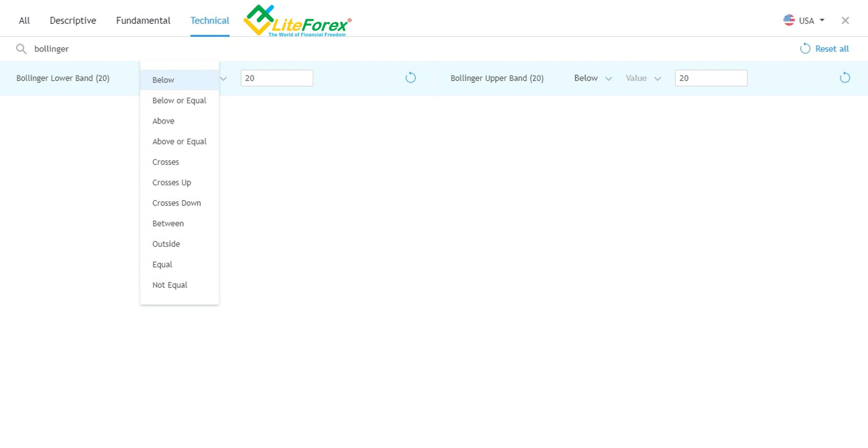Reset the Bollinger Lower Band filter
The image size is (868, 448).
[411, 78]
